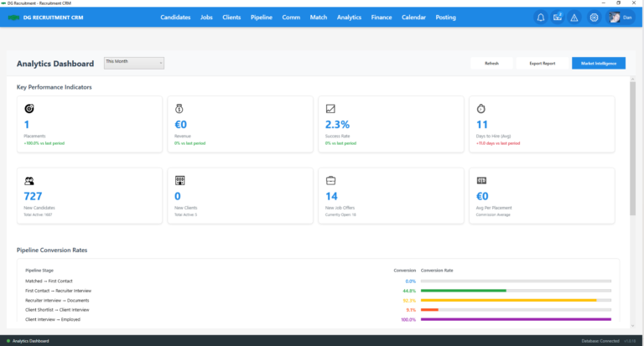644x346 pixels.
Task: Click the New Job Offers briefcase icon
Action: coord(330,180)
